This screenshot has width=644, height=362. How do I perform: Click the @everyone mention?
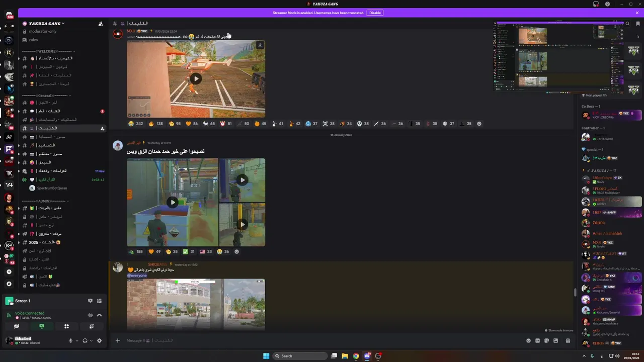point(137,276)
